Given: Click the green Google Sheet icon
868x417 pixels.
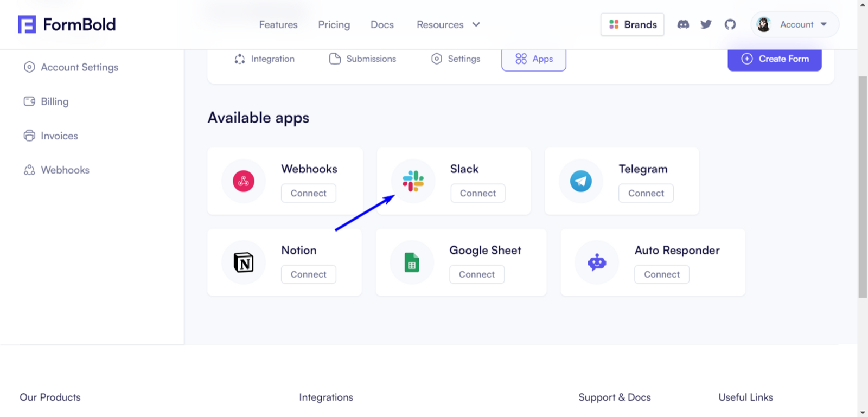Looking at the screenshot, I should point(412,262).
